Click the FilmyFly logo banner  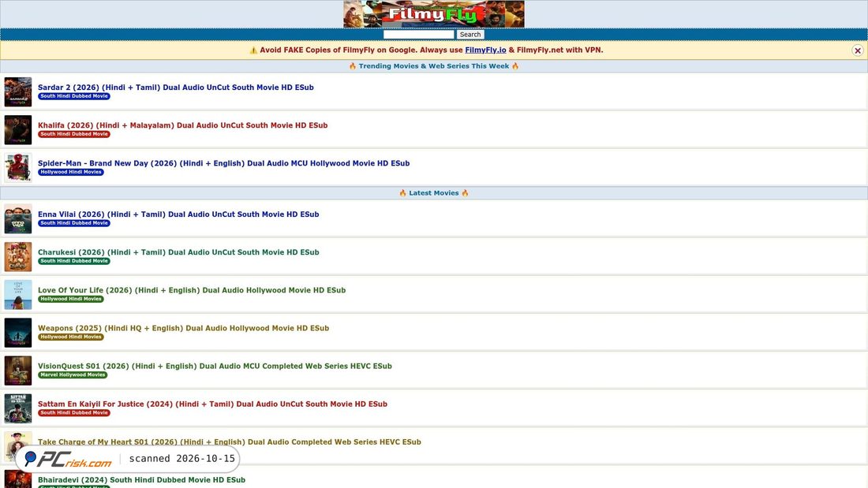pos(433,14)
